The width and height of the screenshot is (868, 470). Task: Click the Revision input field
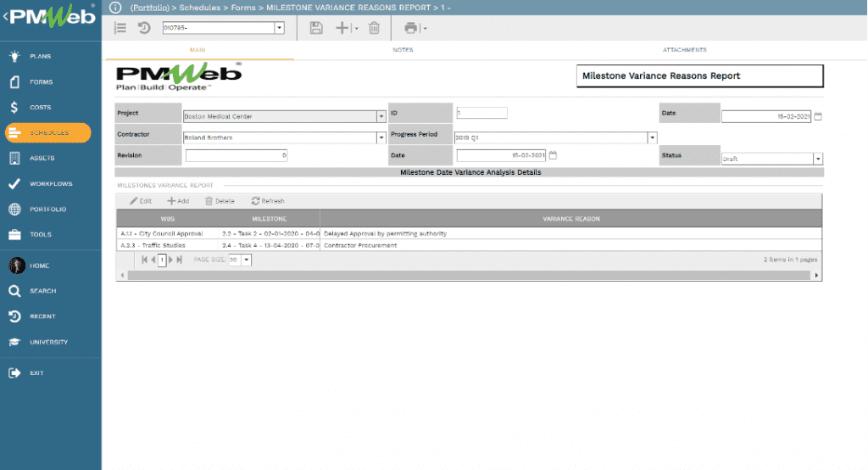[x=236, y=155]
